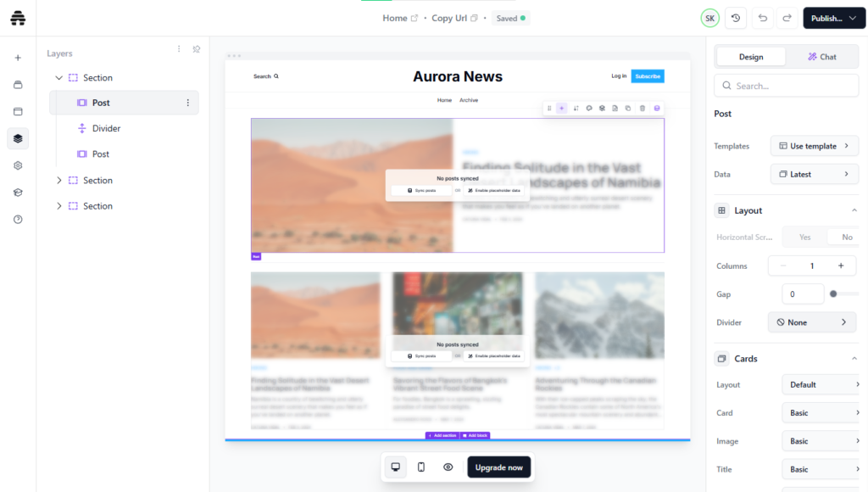Decrease Columns with the minus button

tap(782, 266)
